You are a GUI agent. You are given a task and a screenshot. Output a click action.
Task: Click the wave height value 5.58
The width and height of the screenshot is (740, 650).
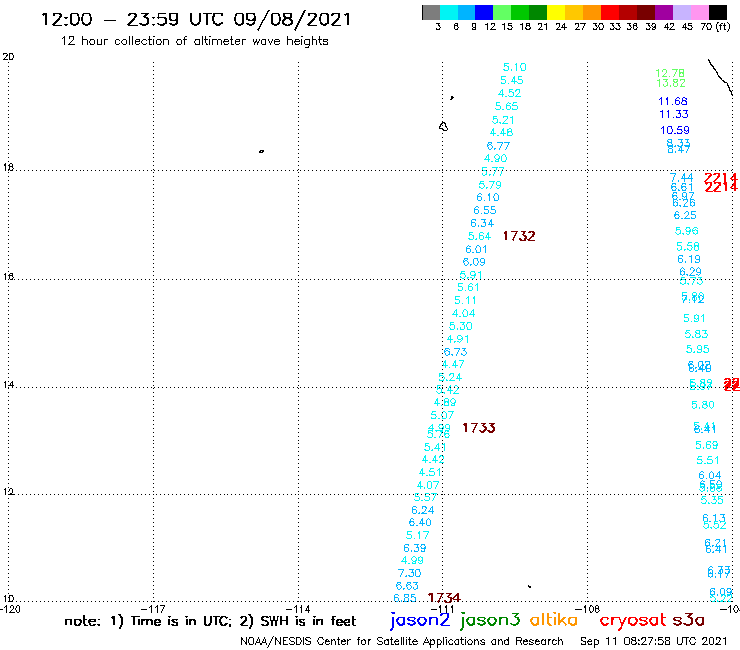coord(688,246)
